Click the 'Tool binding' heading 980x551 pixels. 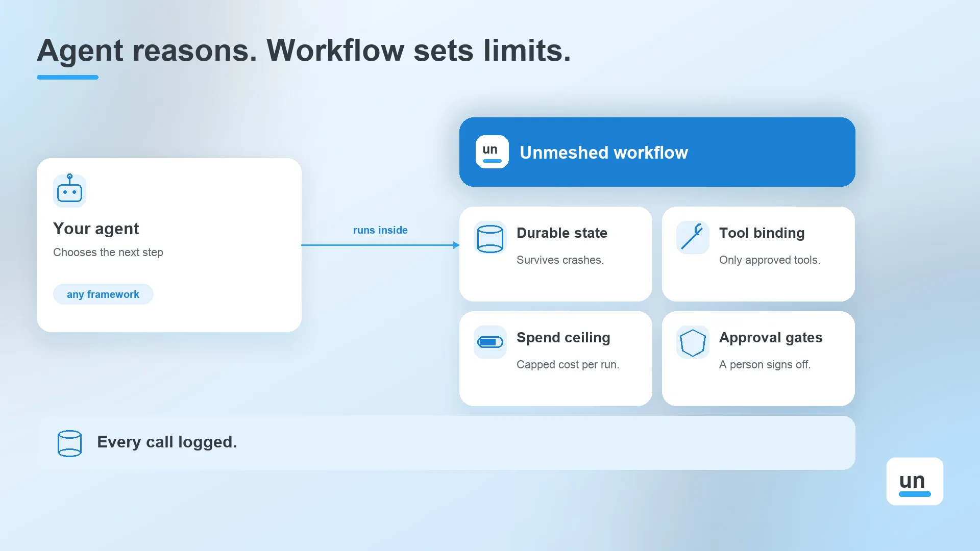click(762, 233)
